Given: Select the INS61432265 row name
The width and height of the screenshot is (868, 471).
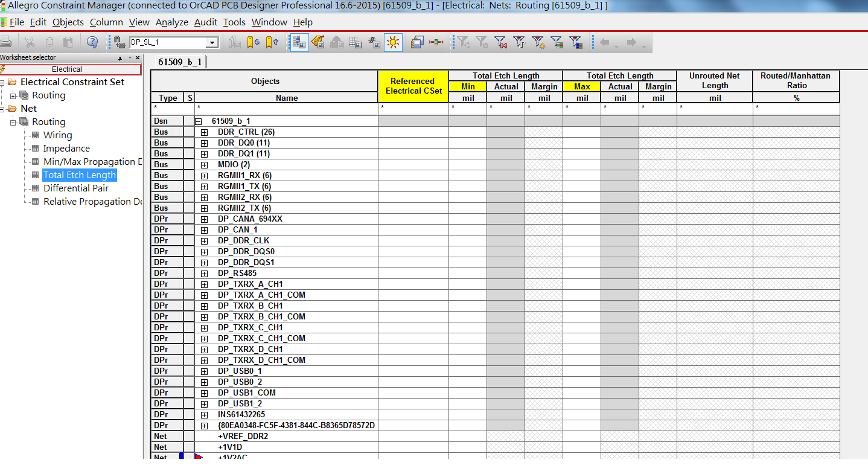Looking at the screenshot, I should click(x=241, y=415).
